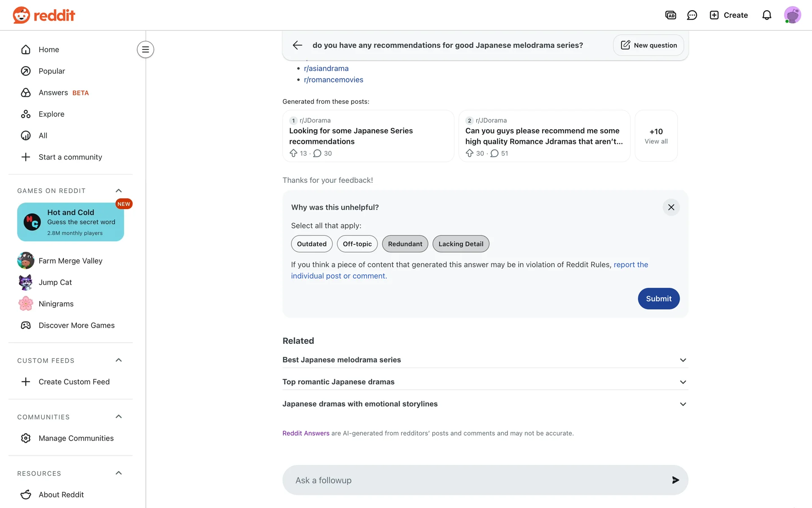Close the unhelpful feedback panel
Image resolution: width=812 pixels, height=508 pixels.
coord(671,207)
